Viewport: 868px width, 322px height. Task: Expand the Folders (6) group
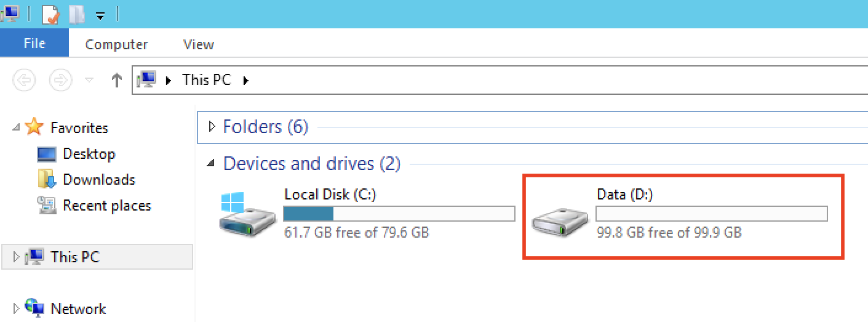(x=213, y=127)
